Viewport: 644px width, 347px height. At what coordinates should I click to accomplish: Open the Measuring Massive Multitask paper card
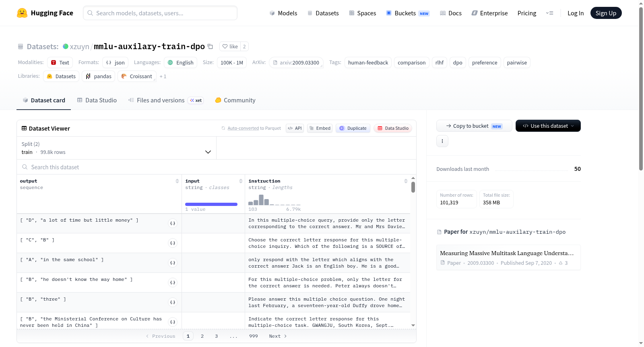pos(508,258)
